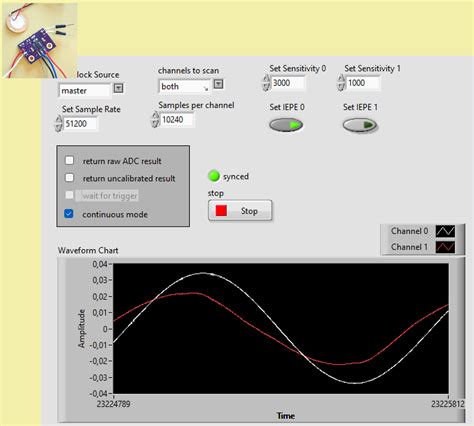Click the 23224789 time axis start value
This screenshot has height=426, width=474.
click(x=113, y=404)
